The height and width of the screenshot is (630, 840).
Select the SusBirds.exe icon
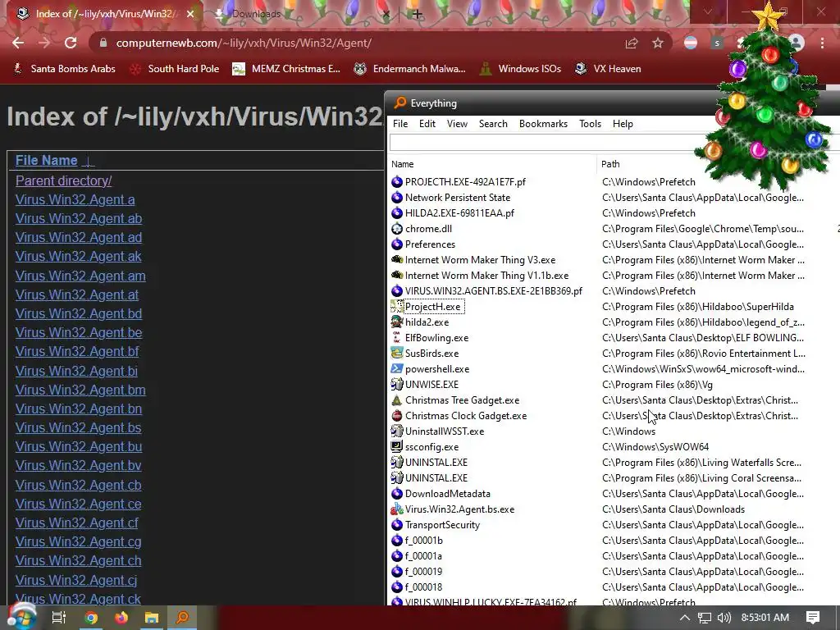click(397, 353)
